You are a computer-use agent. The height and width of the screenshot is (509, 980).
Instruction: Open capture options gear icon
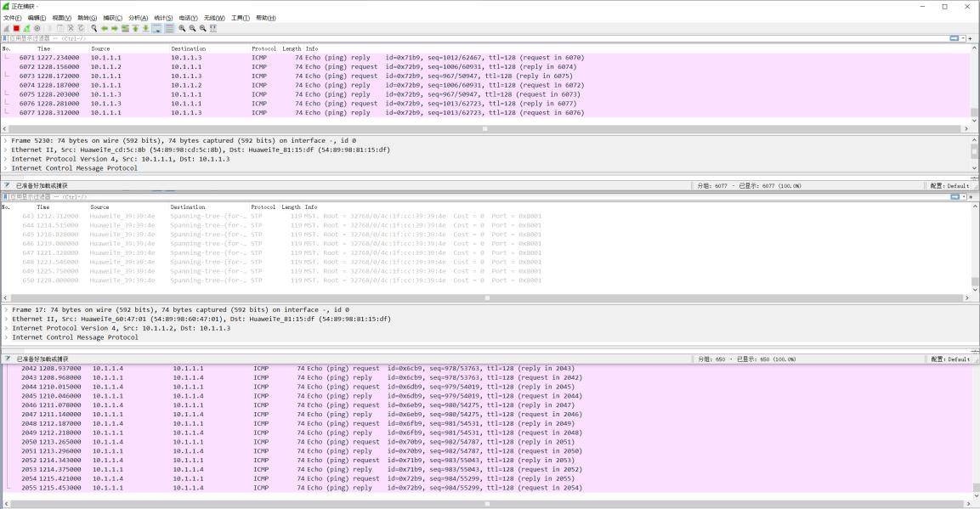click(37, 28)
